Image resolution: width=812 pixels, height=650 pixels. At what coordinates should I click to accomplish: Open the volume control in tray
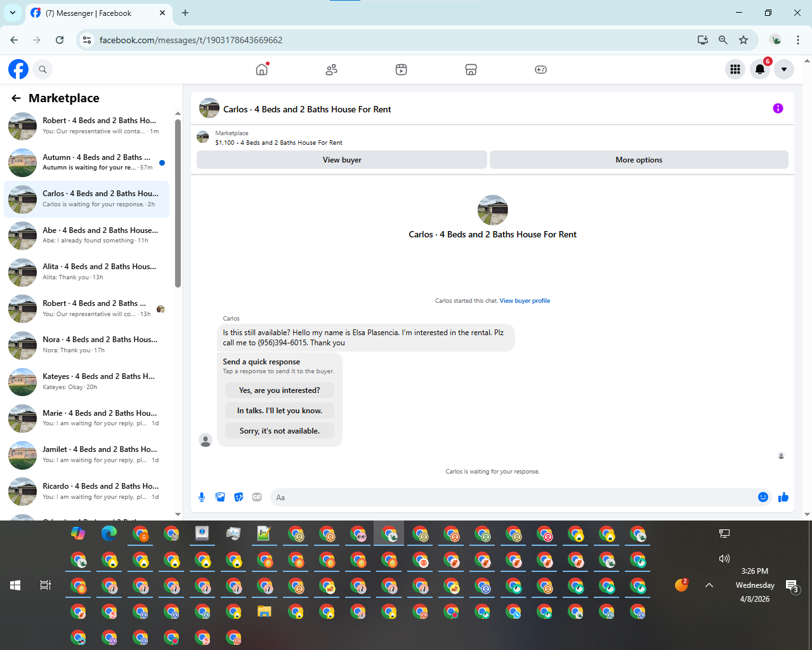click(724, 559)
